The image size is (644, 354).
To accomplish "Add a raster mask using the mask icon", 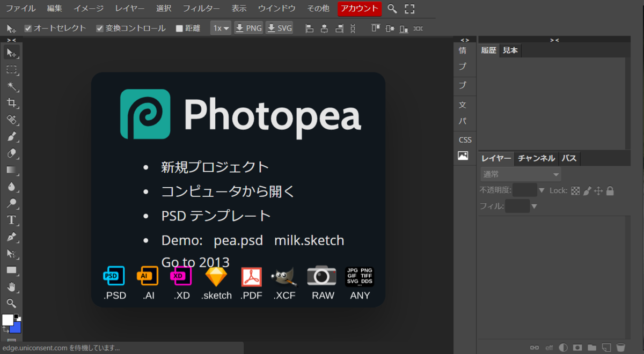I will (577, 347).
